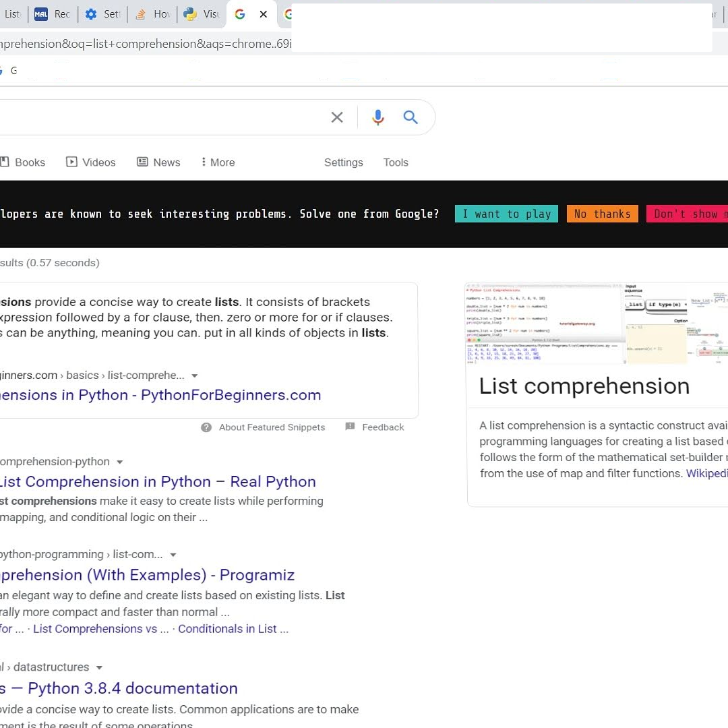The width and height of the screenshot is (728, 728).
Task: Open About Featured Snippets link
Action: [272, 427]
